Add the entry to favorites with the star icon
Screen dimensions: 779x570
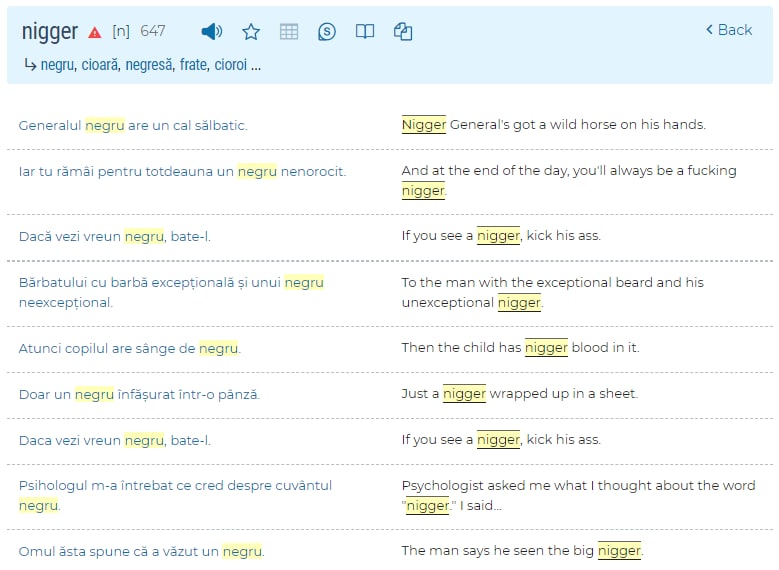point(251,32)
